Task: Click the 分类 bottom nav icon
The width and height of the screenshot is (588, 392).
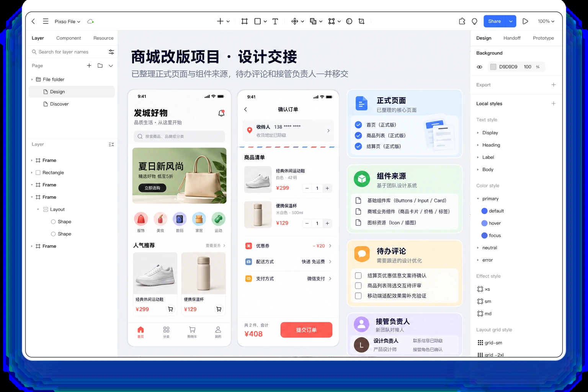Action: click(x=166, y=332)
